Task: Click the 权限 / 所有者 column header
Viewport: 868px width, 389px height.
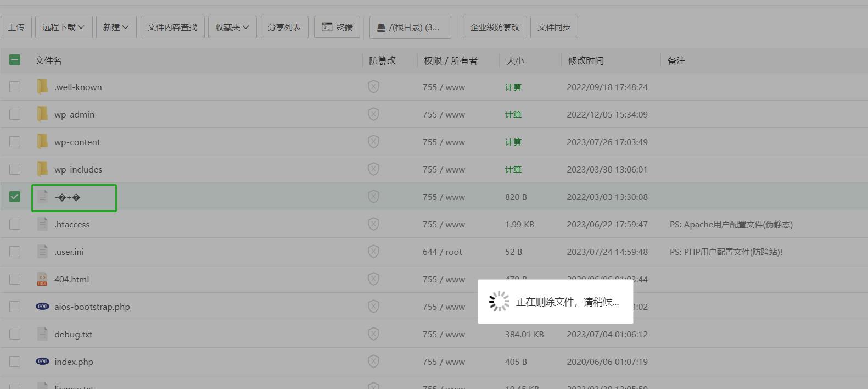Action: click(x=451, y=60)
